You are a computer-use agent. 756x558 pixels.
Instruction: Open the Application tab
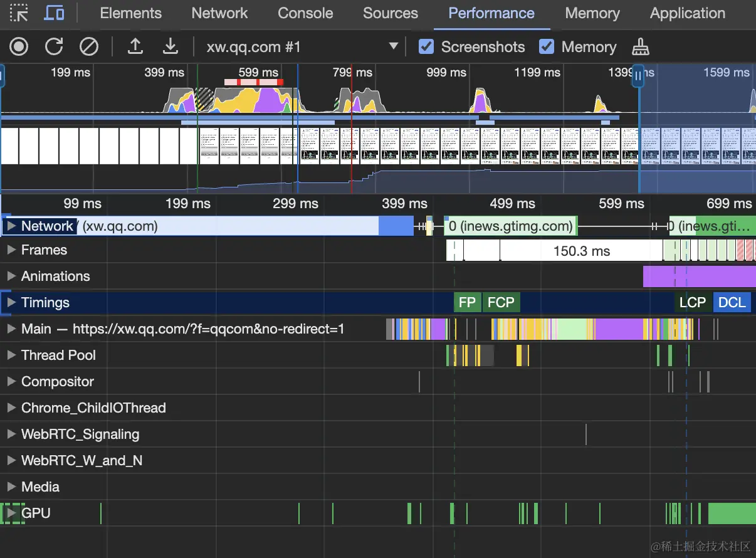[688, 13]
